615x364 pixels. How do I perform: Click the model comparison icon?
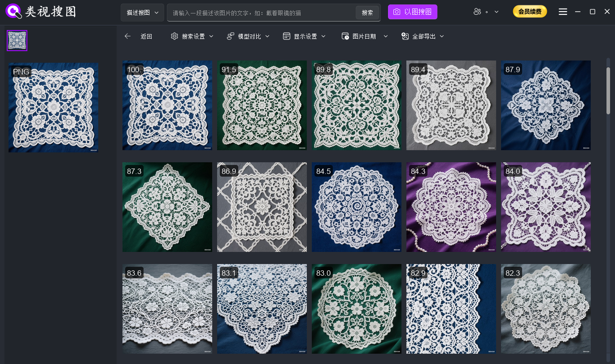[231, 36]
